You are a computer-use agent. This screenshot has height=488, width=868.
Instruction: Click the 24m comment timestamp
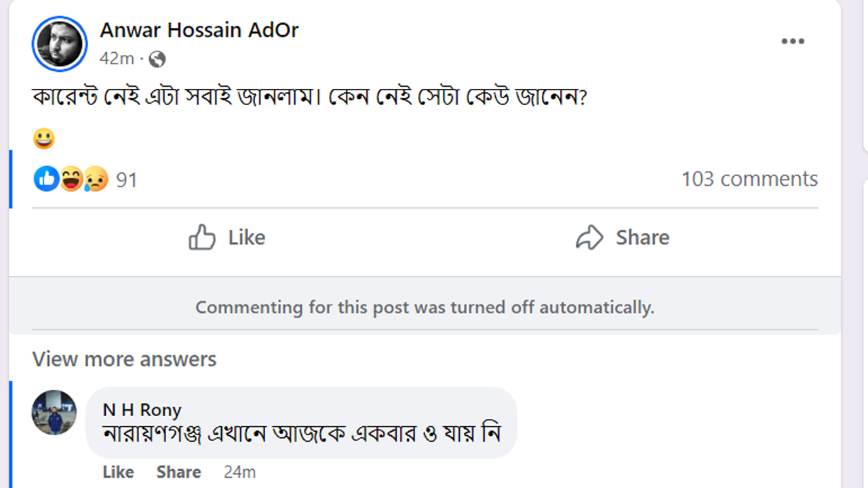point(239,472)
